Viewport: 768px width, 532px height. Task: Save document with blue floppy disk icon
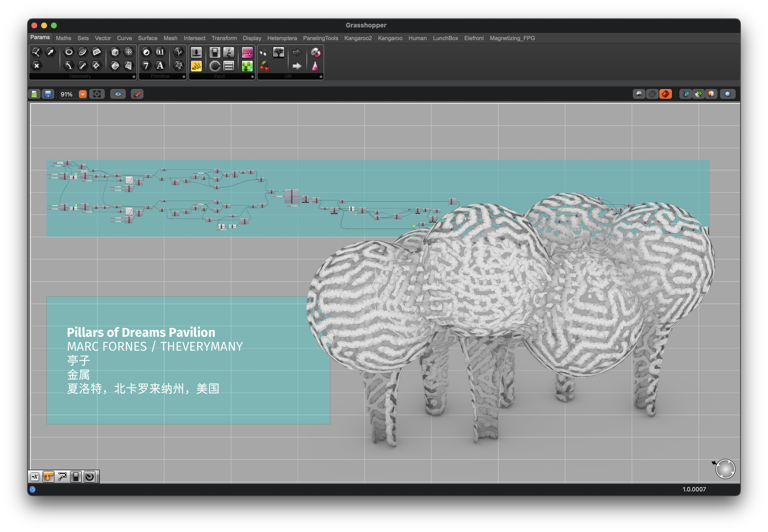(48, 94)
